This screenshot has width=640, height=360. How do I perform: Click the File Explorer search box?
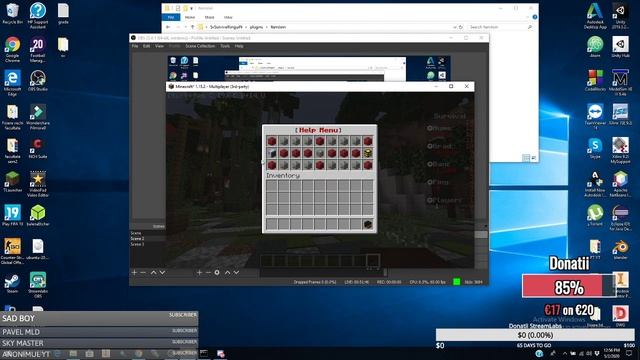(x=500, y=27)
